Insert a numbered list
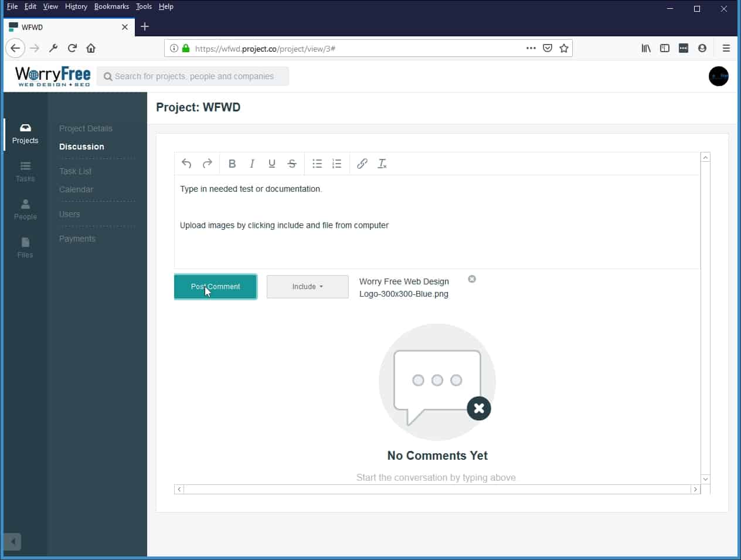The height and width of the screenshot is (560, 741). (336, 164)
